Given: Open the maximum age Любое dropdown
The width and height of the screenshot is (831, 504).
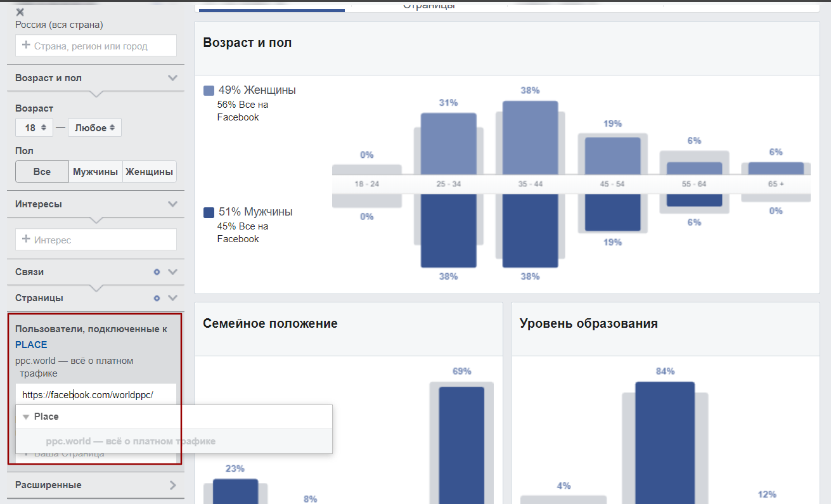Looking at the screenshot, I should pyautogui.click(x=94, y=127).
